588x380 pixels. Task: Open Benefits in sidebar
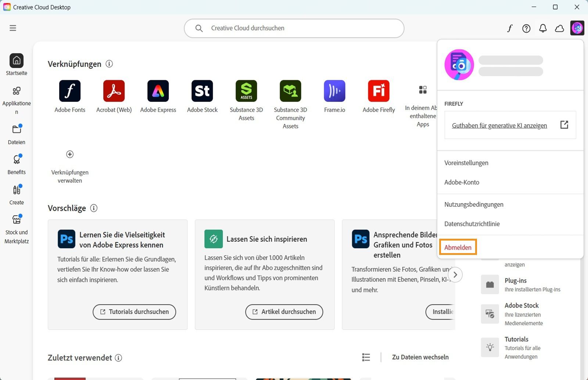[x=17, y=164]
